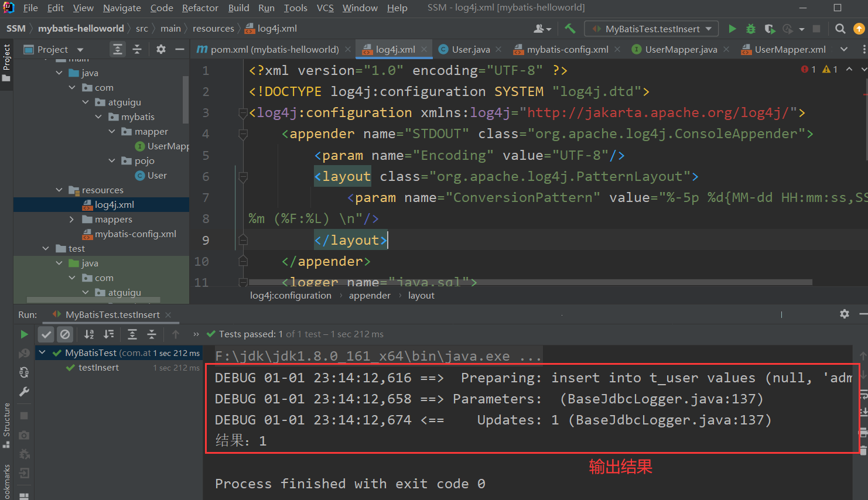Sort tests by duration
868x500 pixels.
(x=109, y=334)
